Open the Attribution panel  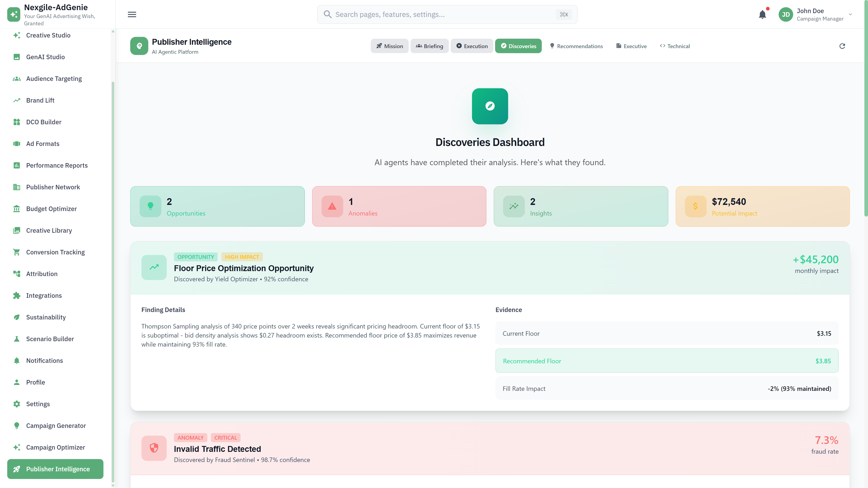(41, 274)
